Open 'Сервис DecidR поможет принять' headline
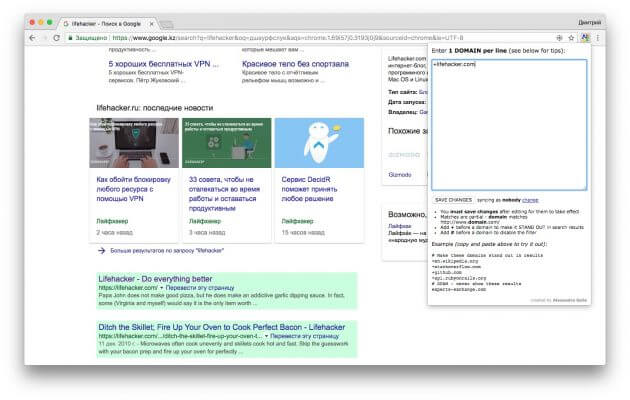Screen dimensions: 630x400 click(x=309, y=189)
